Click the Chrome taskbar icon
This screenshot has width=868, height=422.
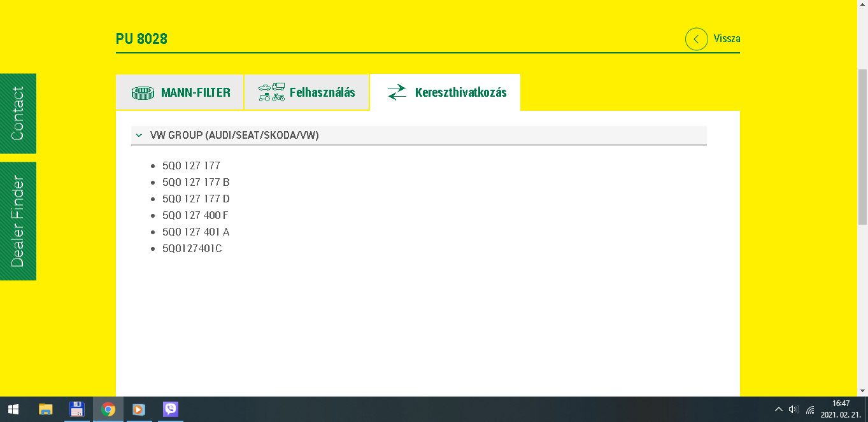pyautogui.click(x=108, y=409)
